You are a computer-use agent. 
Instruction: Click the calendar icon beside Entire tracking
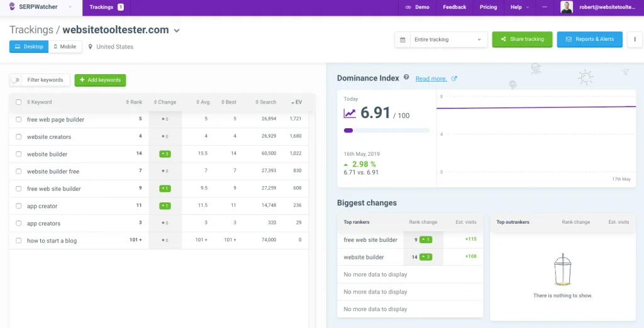click(x=402, y=40)
